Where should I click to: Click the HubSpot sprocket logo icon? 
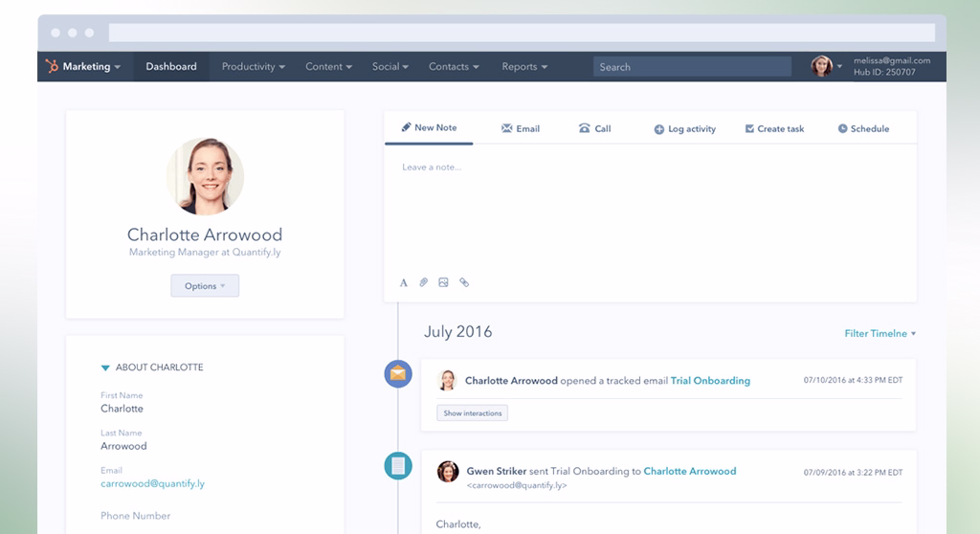tap(52, 66)
